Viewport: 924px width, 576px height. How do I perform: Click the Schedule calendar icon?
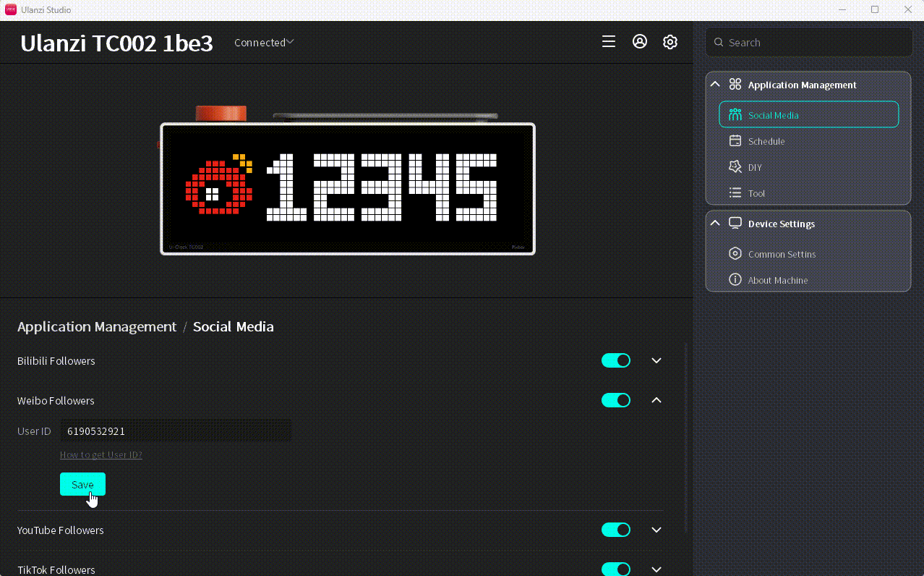click(x=735, y=141)
